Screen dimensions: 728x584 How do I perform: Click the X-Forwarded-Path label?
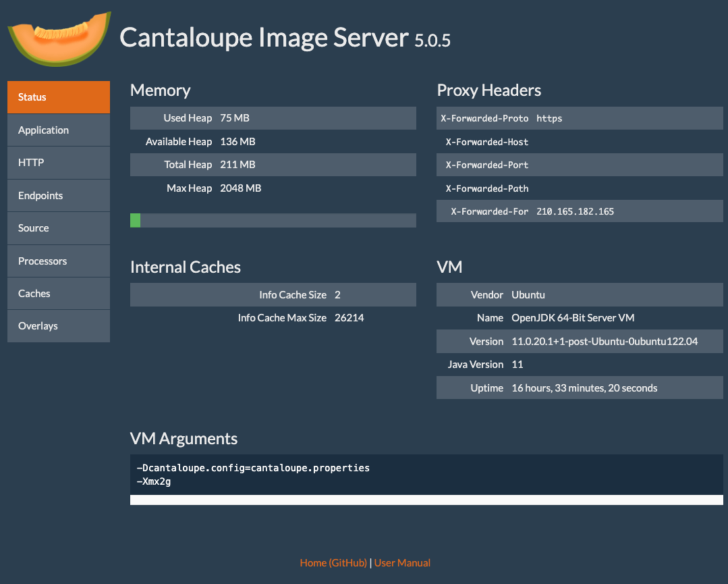tap(487, 188)
